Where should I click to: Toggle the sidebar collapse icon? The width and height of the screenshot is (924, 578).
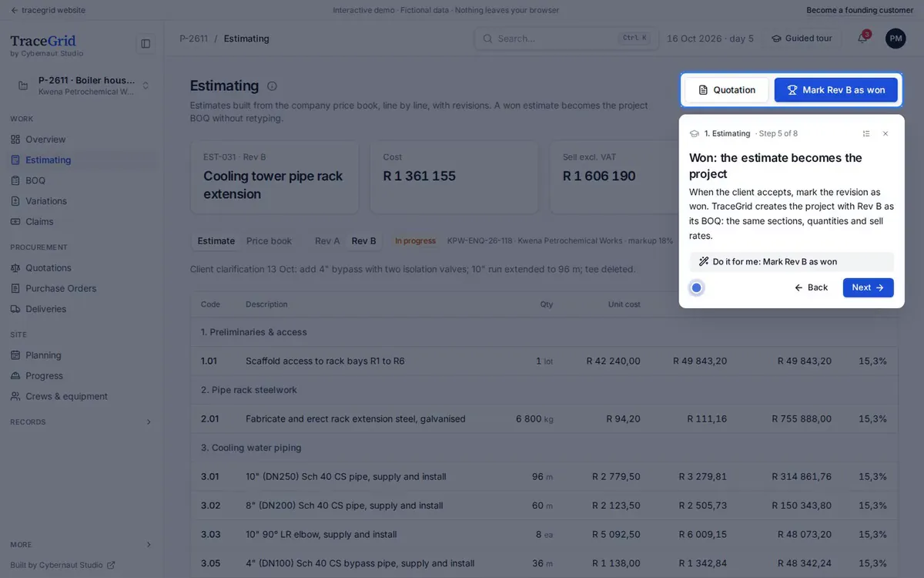pos(146,44)
